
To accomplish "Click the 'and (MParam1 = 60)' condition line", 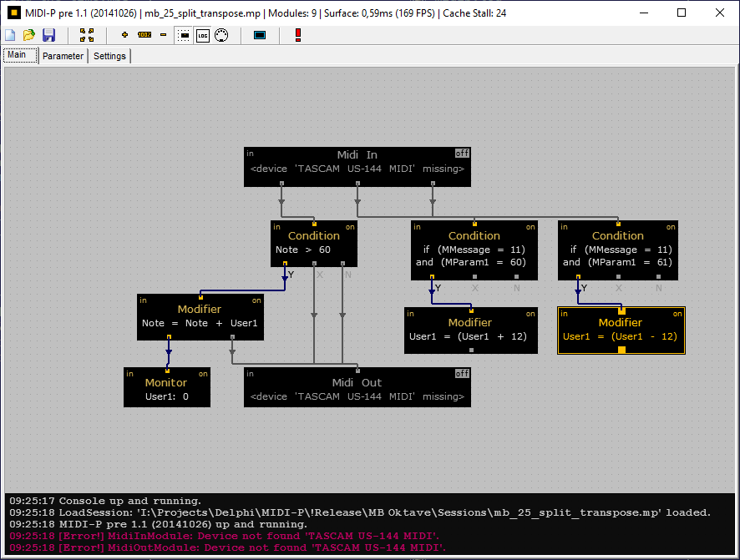I will [471, 263].
